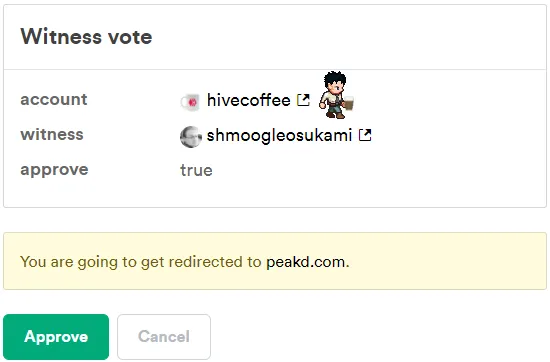Click the shmoogleosukami profile avatar

coord(191,137)
